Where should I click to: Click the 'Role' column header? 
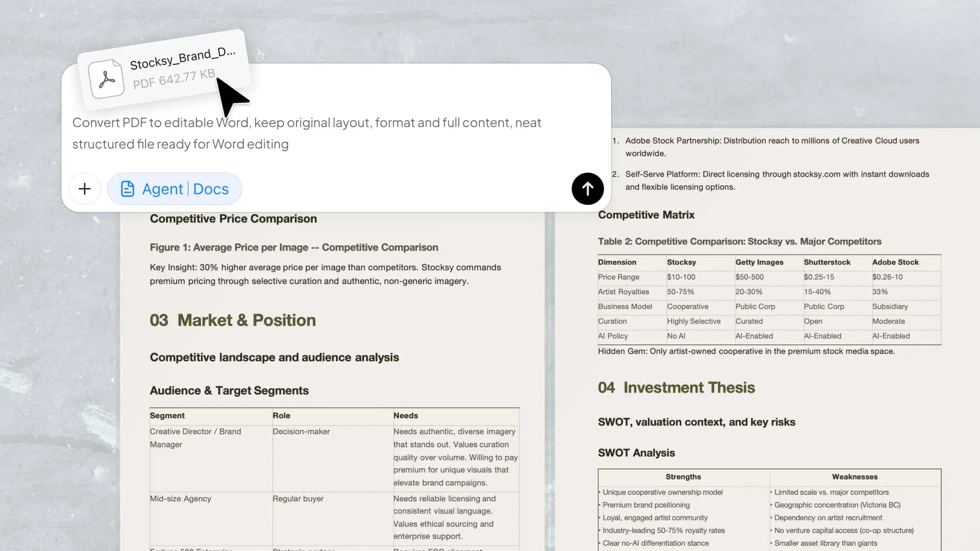click(x=281, y=415)
